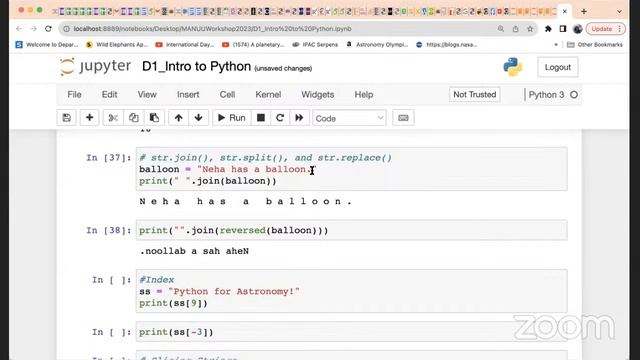This screenshot has width=640, height=360.
Task: Open the command palette keyboard icon
Action: [x=403, y=118]
